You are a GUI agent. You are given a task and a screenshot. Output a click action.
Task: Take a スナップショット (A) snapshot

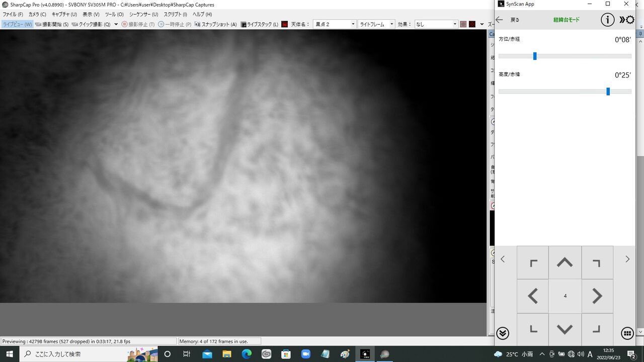pos(215,24)
